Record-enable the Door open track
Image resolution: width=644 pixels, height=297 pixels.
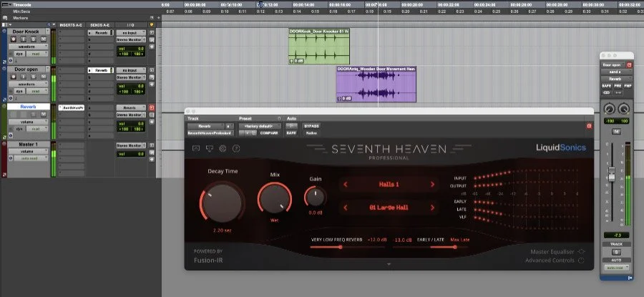coord(14,77)
